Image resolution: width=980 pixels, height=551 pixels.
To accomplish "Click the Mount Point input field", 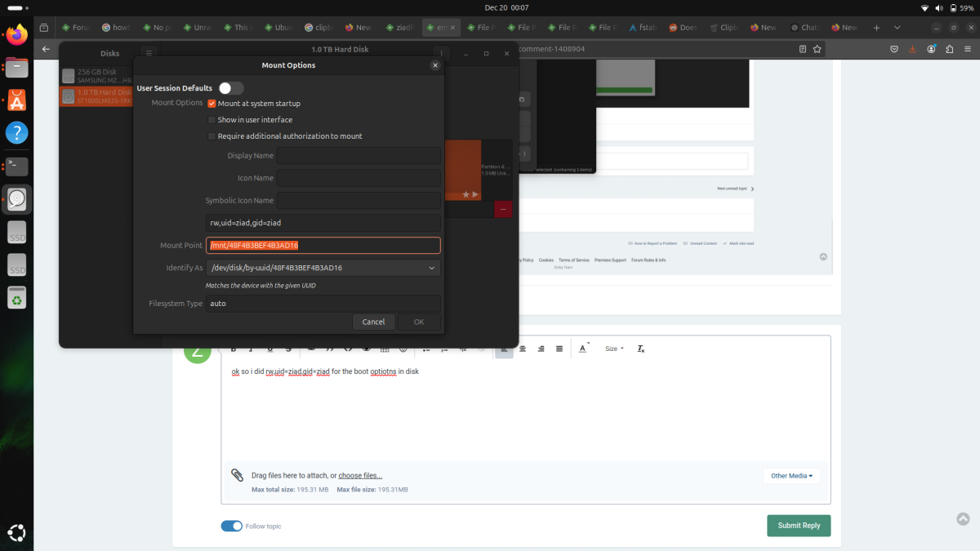I will point(323,245).
